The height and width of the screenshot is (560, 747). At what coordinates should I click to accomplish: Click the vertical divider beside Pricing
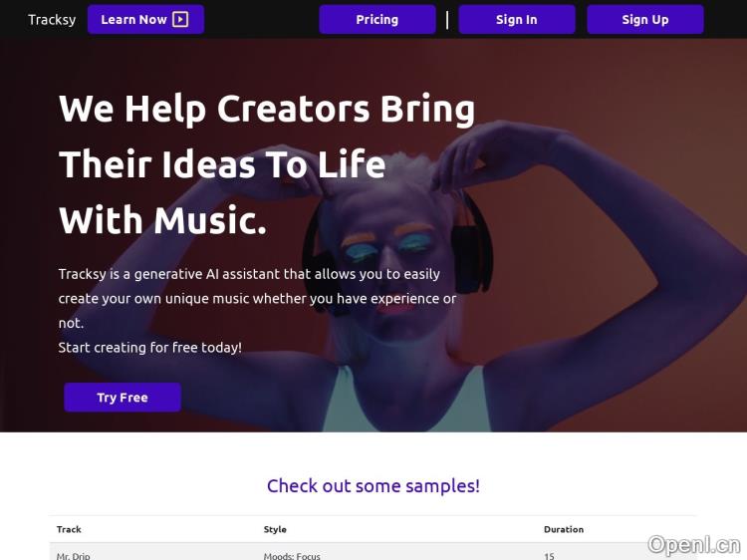(x=447, y=20)
